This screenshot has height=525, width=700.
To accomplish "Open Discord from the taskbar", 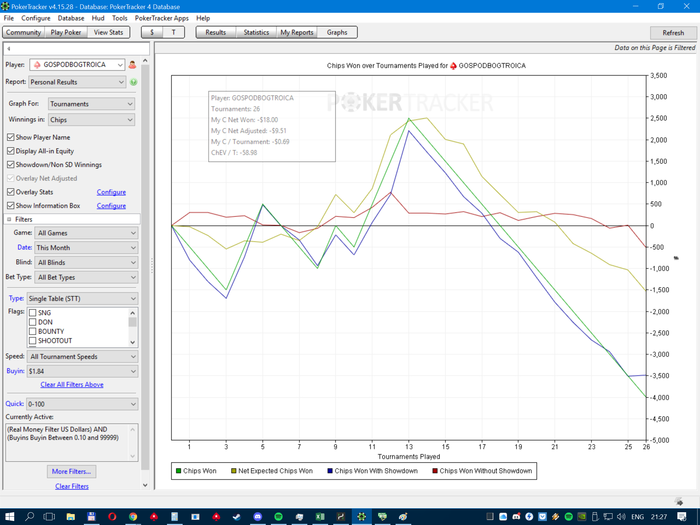I will [258, 517].
